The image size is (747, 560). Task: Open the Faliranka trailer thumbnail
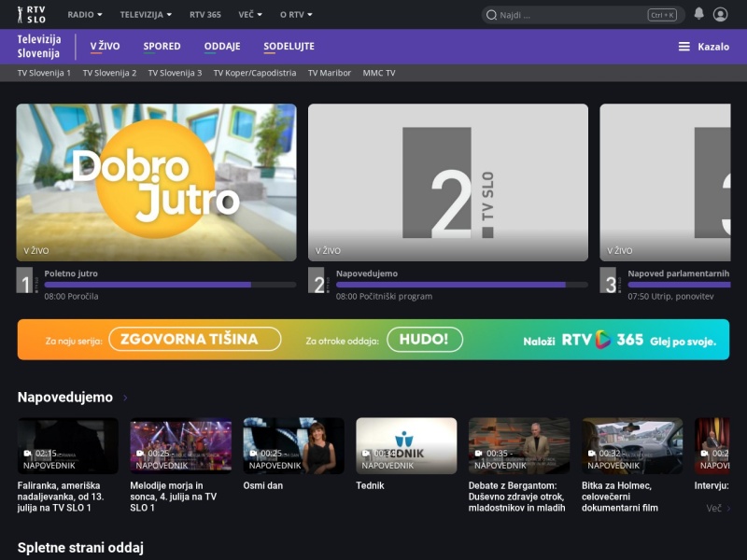[x=67, y=446]
